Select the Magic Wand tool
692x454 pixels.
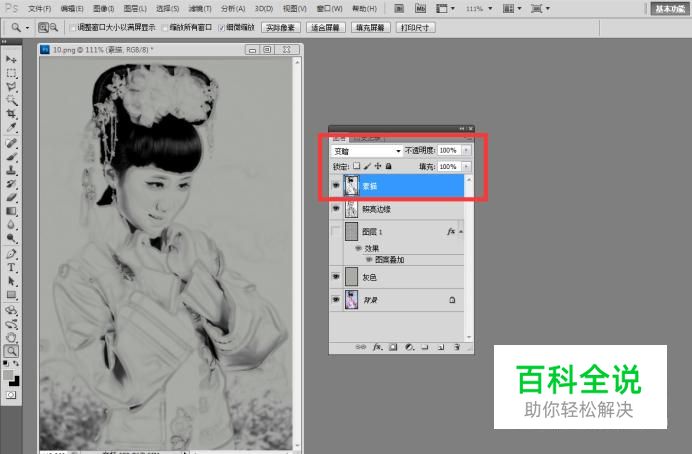point(11,100)
